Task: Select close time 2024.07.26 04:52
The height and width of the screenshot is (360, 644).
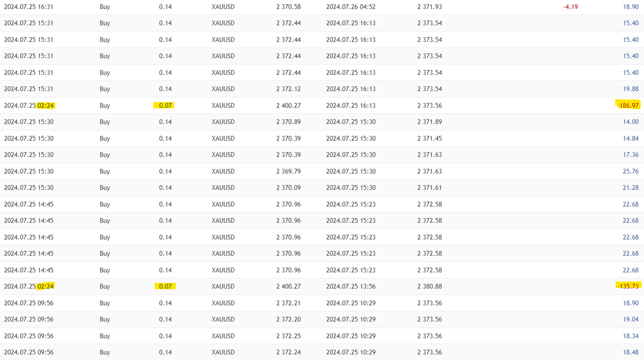Action: [x=351, y=7]
